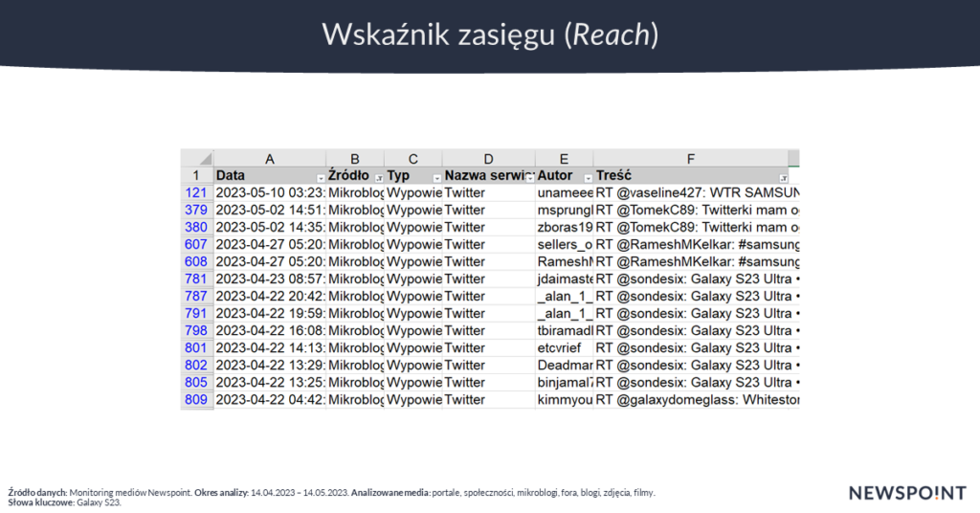Viewport: 980px width, 513px height.
Task: Click author cell 'jdaimaste'
Action: click(x=565, y=279)
